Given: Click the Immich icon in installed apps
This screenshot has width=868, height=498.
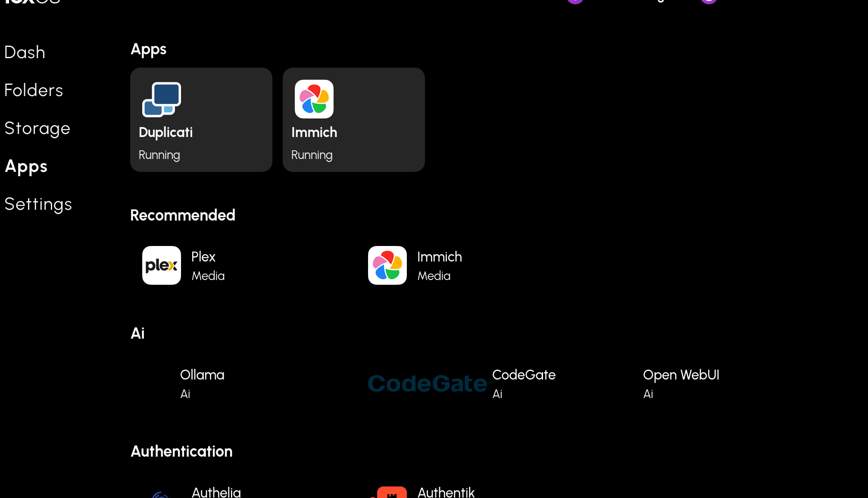Looking at the screenshot, I should (314, 99).
